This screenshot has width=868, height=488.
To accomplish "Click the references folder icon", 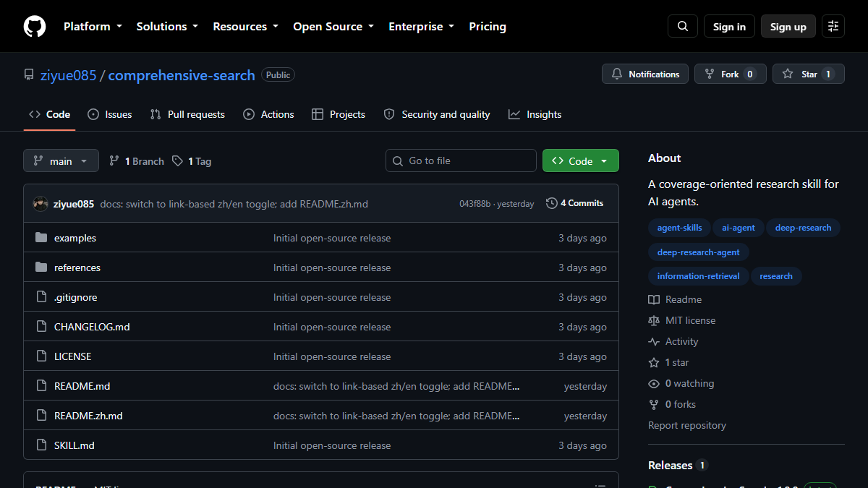I will [x=41, y=267].
